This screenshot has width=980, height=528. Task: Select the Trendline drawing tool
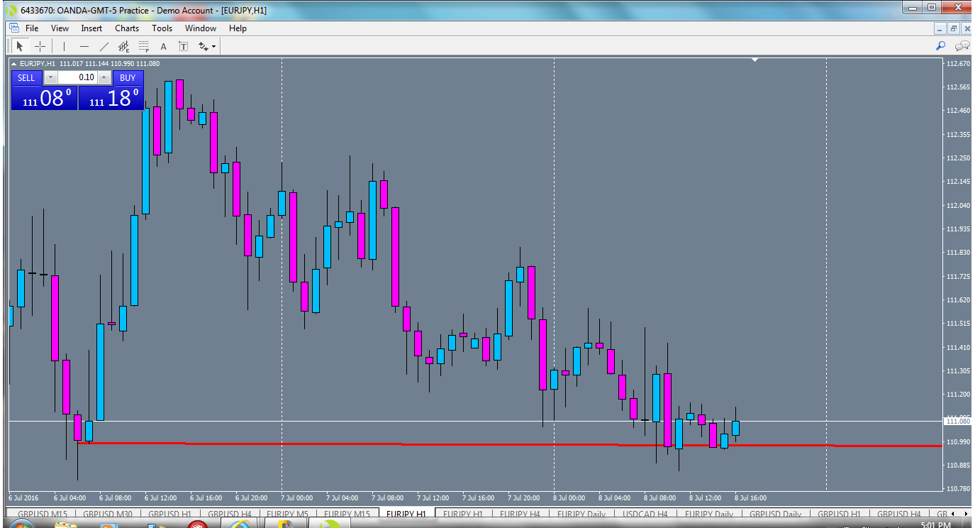pyautogui.click(x=104, y=45)
